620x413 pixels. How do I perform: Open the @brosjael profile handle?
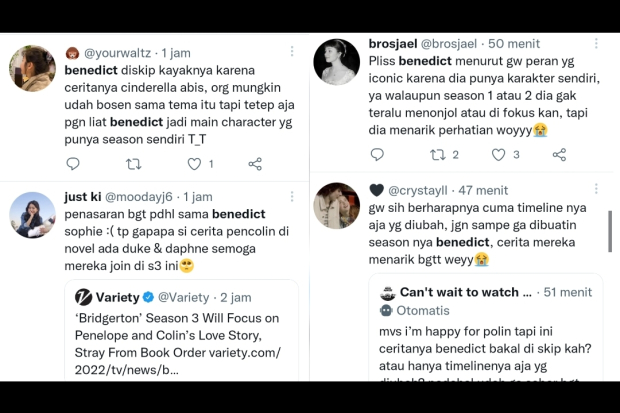(x=449, y=44)
